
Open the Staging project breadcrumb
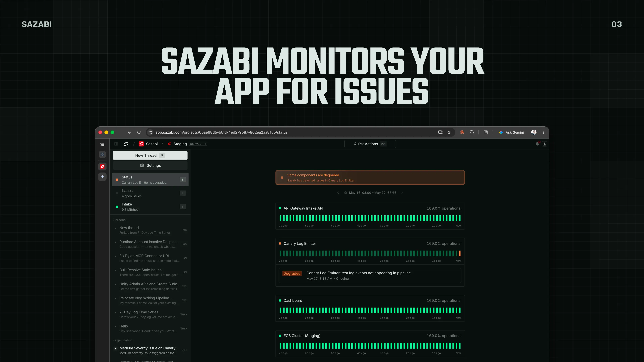[177, 144]
